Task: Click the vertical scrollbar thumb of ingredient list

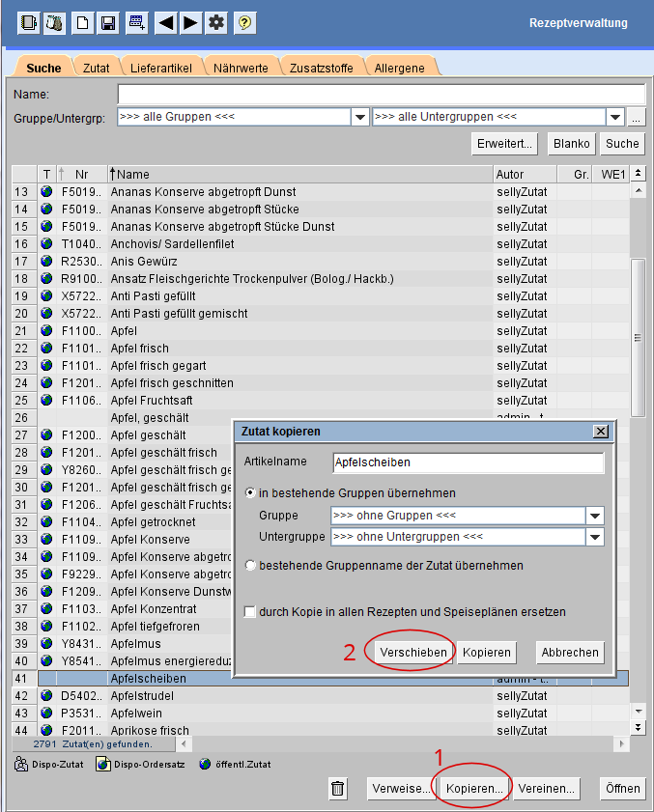Action: [x=638, y=337]
